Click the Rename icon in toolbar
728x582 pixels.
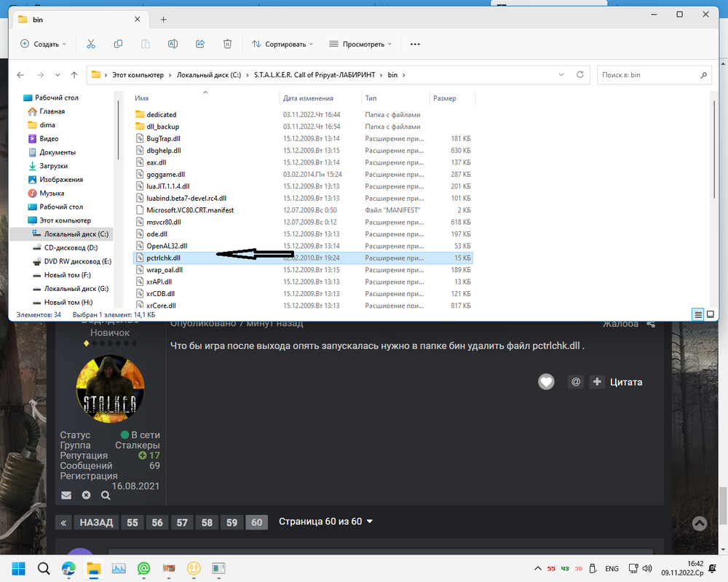(x=173, y=44)
